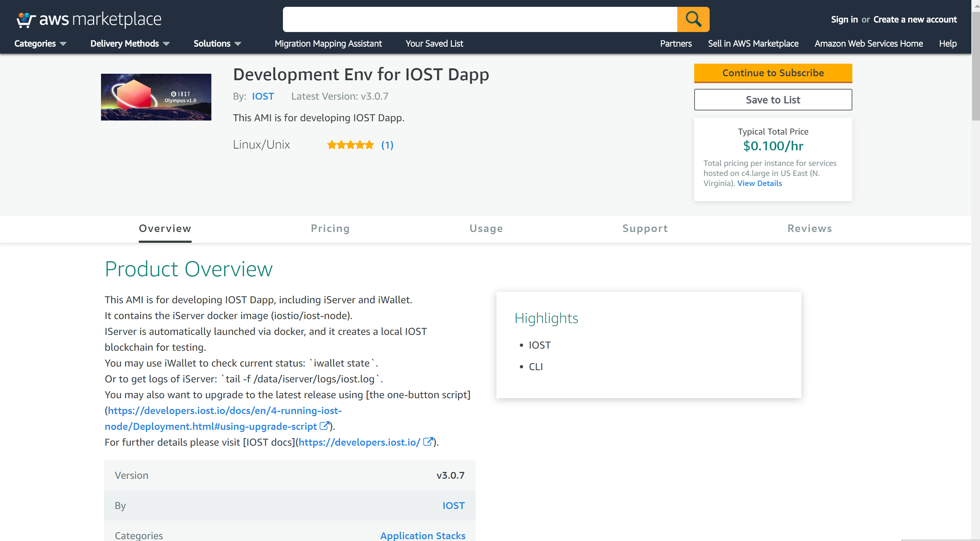Open IOST vendor link near the title
Viewport: 980px width, 541px height.
pos(263,96)
